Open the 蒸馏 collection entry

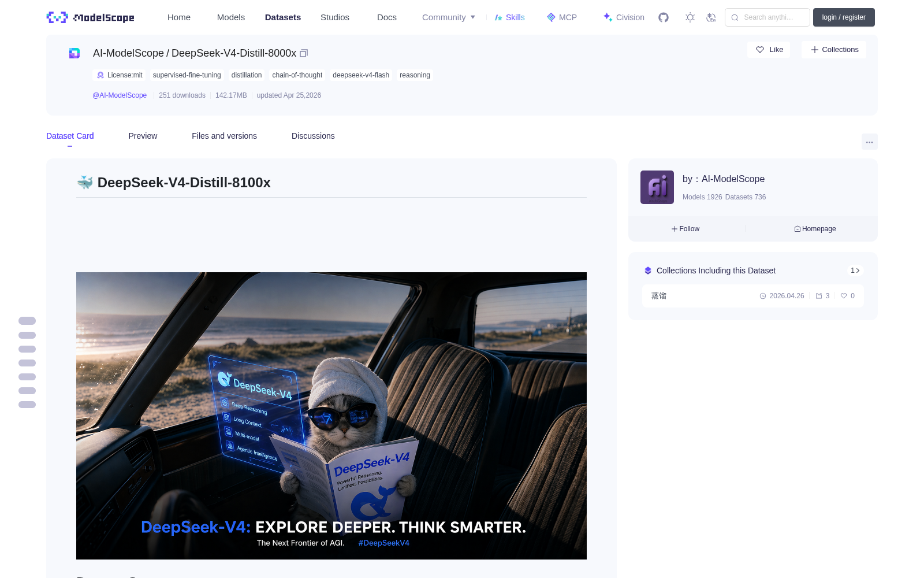pos(753,296)
